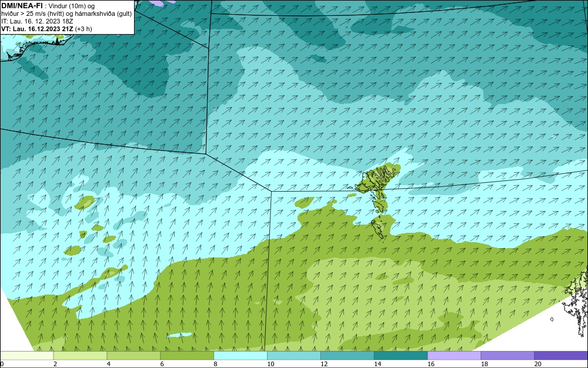Click the southernmost Faroe island Suðuroy
The height and width of the screenshot is (368, 588).
click(377, 229)
